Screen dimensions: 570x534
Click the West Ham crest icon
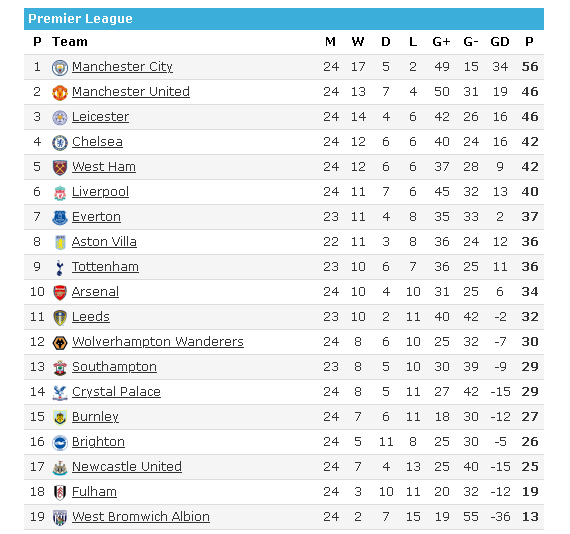point(60,168)
